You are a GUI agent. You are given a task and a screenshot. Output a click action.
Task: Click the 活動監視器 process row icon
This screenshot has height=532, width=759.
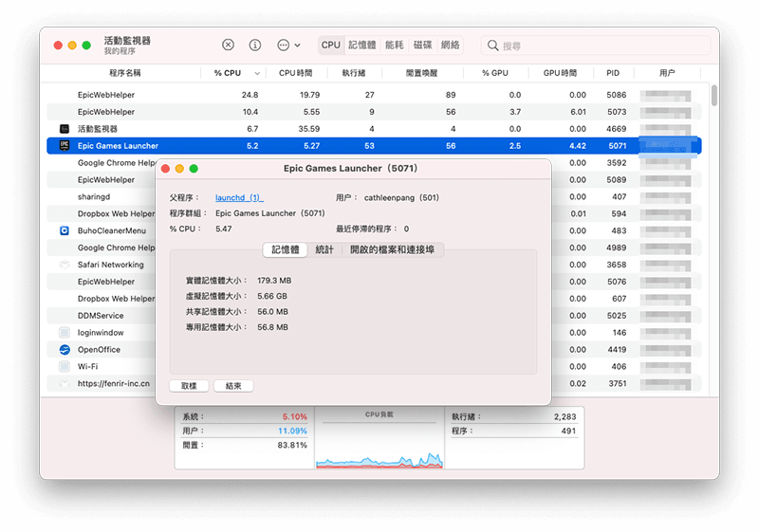coord(65,129)
